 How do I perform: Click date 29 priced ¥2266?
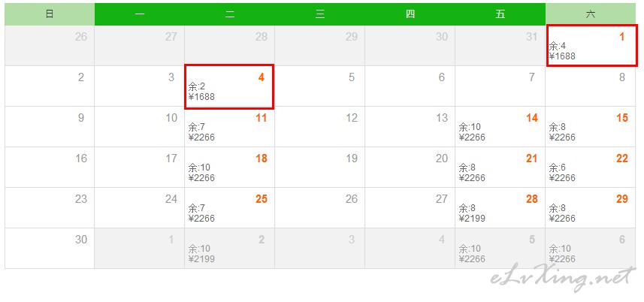point(591,208)
